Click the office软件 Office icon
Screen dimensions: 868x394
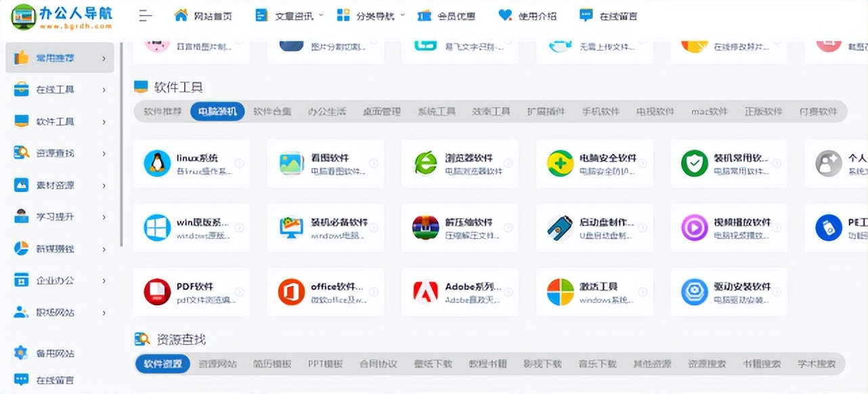(290, 292)
